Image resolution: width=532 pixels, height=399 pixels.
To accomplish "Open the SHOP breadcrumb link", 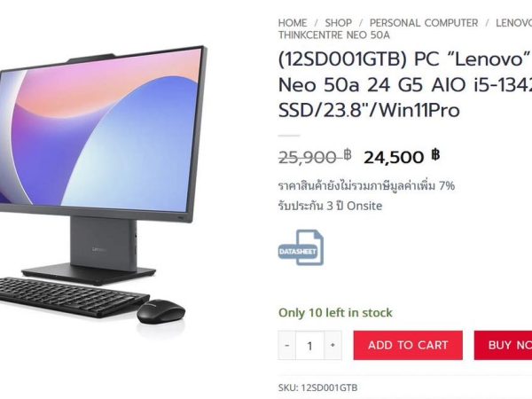I will [x=339, y=23].
